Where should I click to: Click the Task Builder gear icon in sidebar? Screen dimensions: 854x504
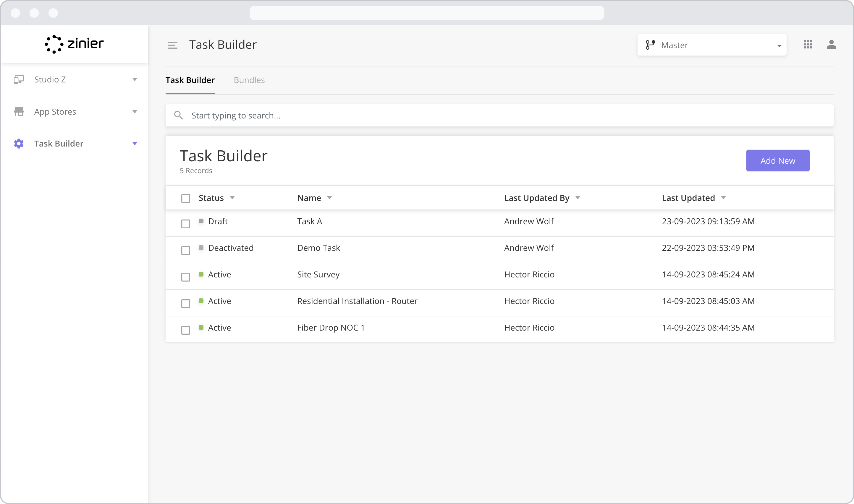click(19, 143)
